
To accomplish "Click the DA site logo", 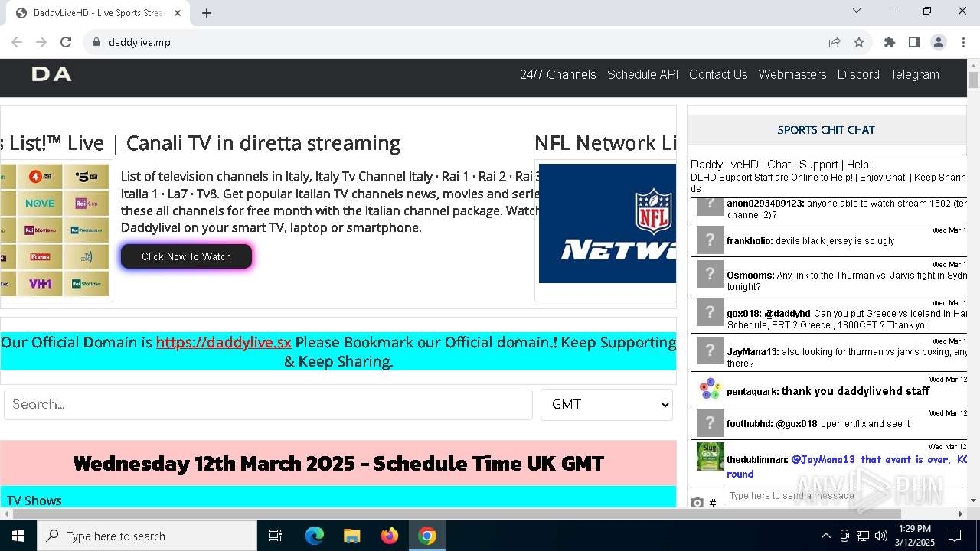I will (51, 74).
